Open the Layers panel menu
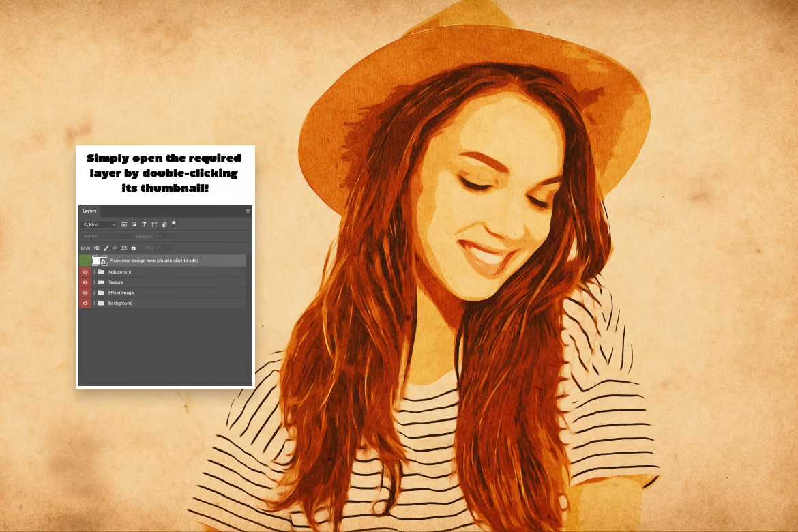Image resolution: width=798 pixels, height=532 pixels. (248, 211)
